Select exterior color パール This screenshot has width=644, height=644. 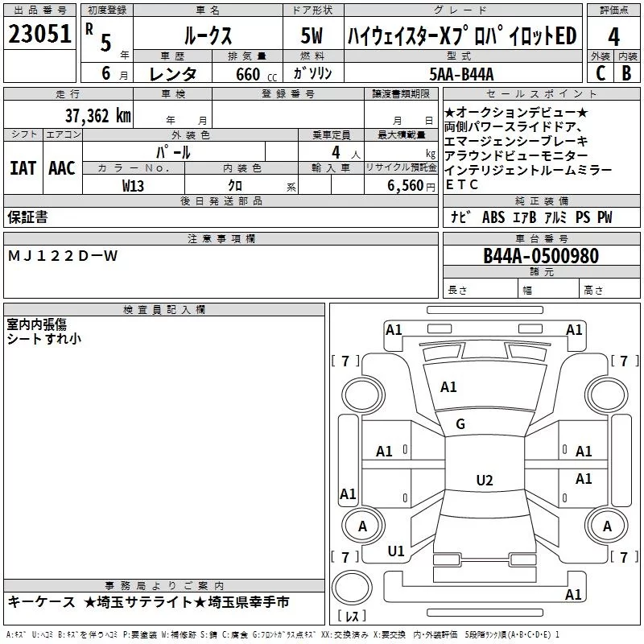pos(173,152)
